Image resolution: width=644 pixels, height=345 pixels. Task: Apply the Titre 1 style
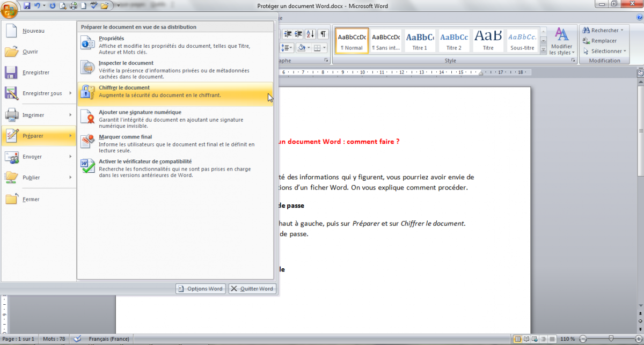(x=420, y=41)
